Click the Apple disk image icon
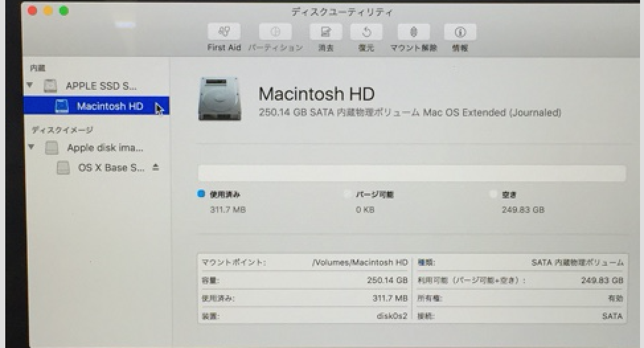The height and width of the screenshot is (348, 644). coord(52,148)
